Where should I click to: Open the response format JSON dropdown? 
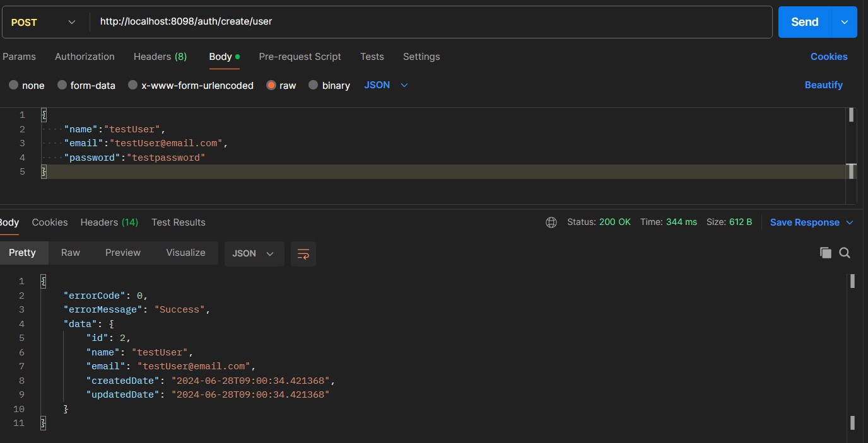[254, 253]
